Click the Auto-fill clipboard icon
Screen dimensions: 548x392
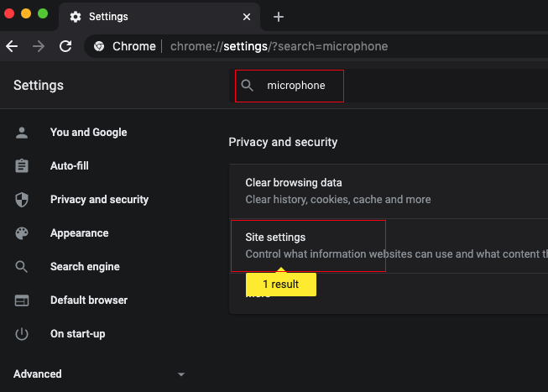(x=22, y=166)
